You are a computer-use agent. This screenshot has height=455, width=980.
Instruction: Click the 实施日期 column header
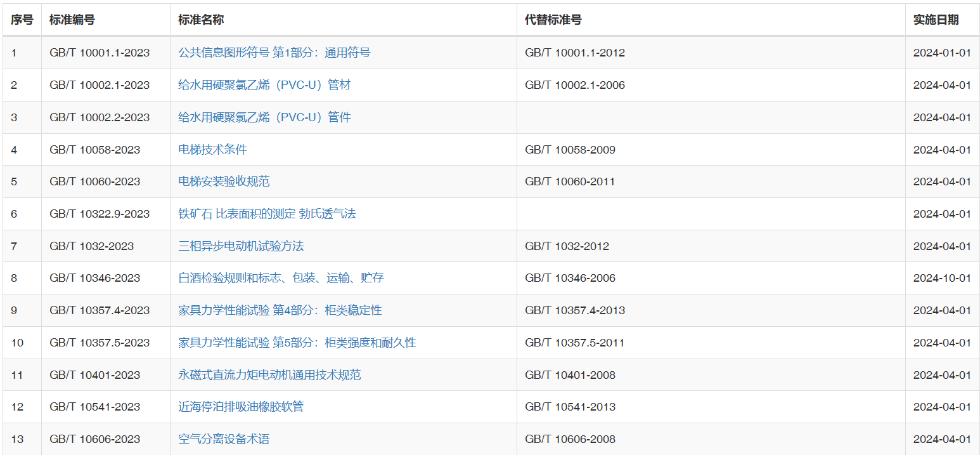[936, 20]
